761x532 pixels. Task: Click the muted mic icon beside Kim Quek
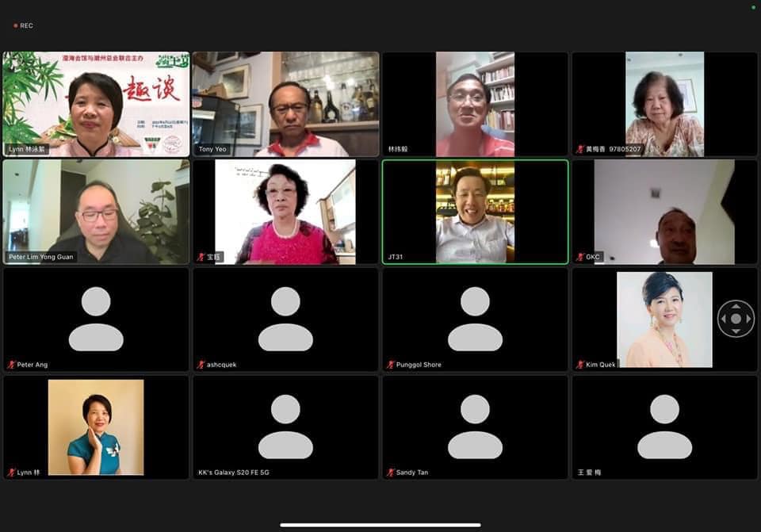(x=580, y=365)
